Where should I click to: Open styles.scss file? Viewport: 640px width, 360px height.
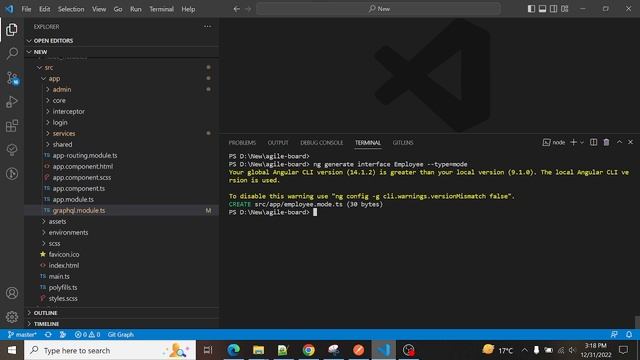coord(122,298)
